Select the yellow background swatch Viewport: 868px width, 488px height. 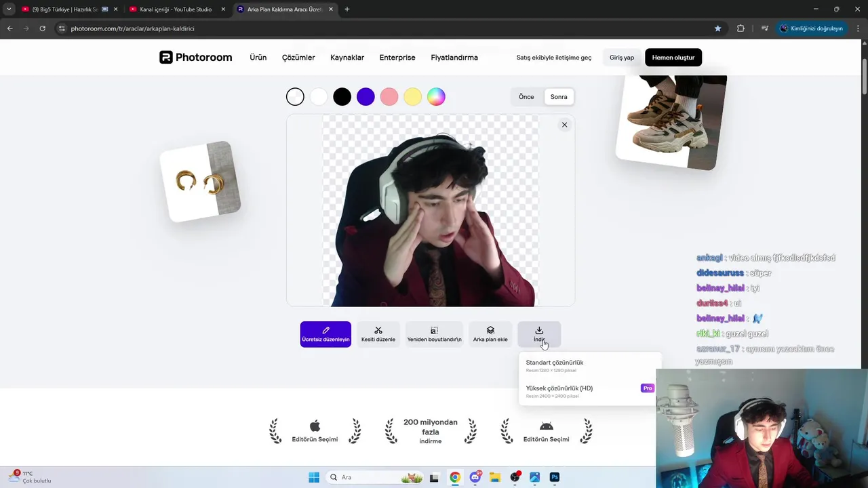tap(413, 97)
